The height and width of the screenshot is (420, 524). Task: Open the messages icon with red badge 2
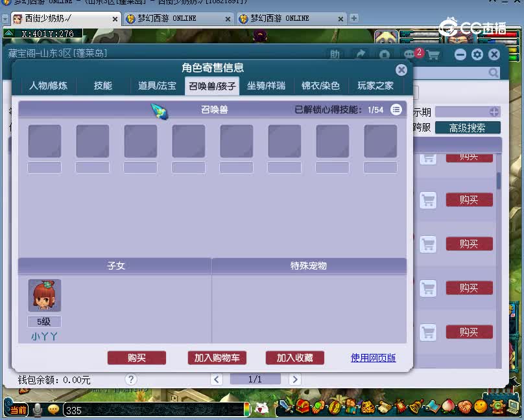[409, 54]
